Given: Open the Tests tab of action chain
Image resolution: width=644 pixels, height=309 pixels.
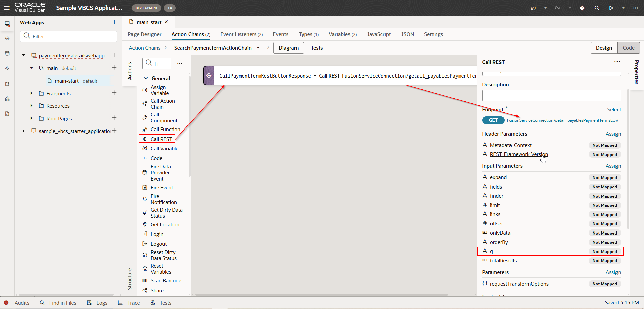Looking at the screenshot, I should pyautogui.click(x=317, y=48).
